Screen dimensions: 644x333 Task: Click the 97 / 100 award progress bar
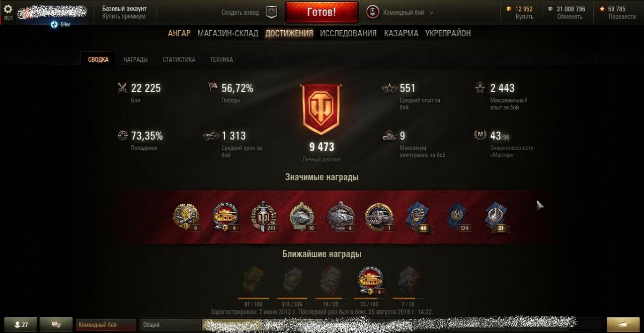tap(254, 298)
